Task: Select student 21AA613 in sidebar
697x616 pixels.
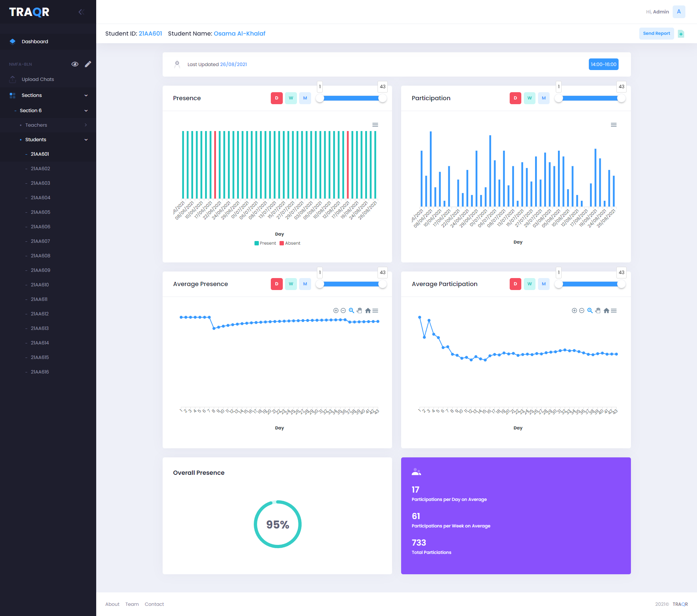Action: 48,329
